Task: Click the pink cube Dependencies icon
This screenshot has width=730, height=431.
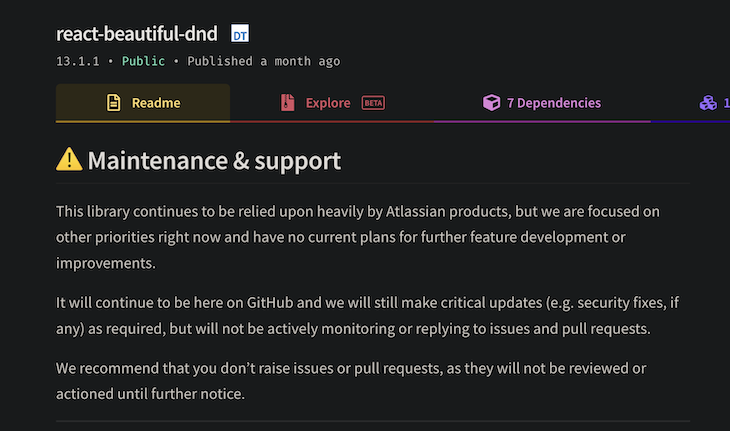Action: 491,103
